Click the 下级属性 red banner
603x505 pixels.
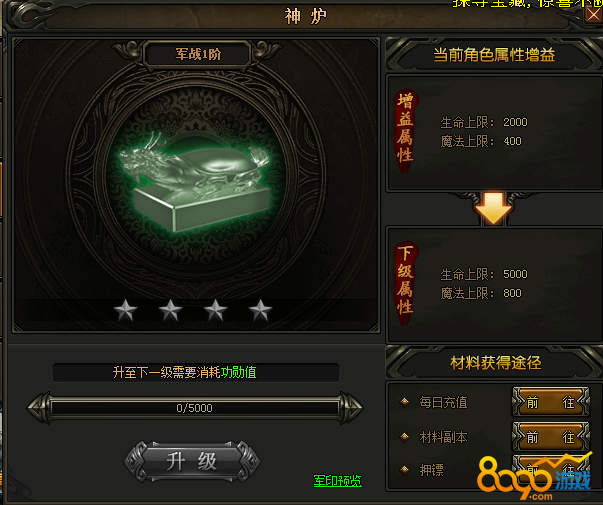405,284
